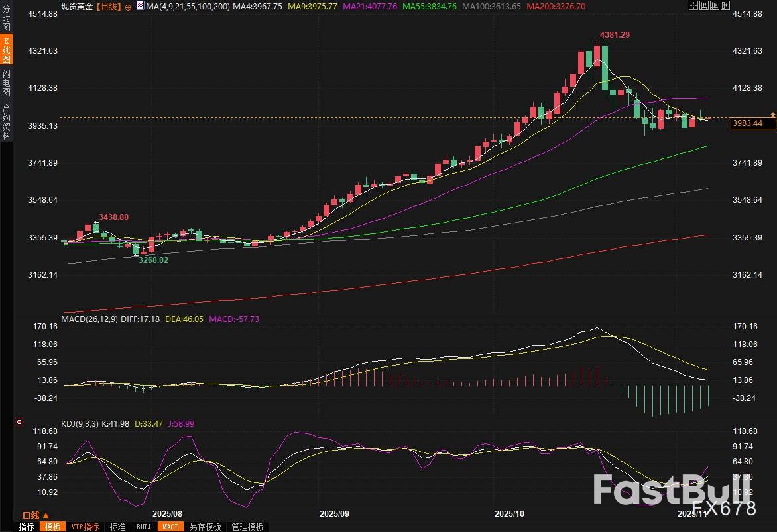The width and height of the screenshot is (777, 532).
Task: Enable the 标准 template option
Action: click(x=117, y=527)
